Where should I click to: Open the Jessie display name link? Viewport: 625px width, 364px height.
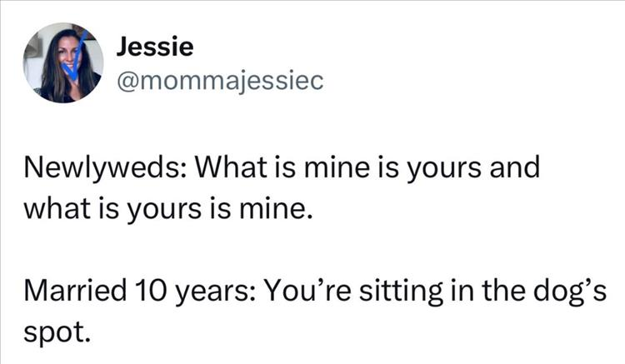click(155, 47)
